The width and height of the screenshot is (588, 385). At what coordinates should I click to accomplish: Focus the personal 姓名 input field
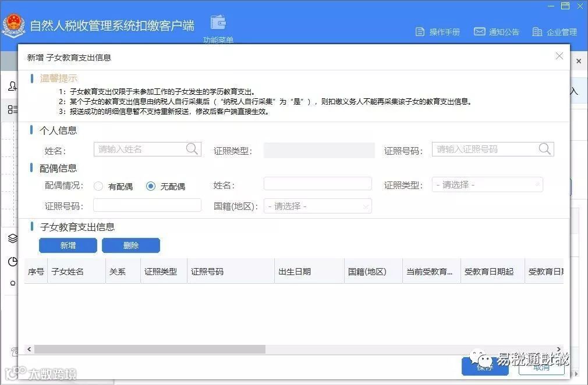click(147, 149)
